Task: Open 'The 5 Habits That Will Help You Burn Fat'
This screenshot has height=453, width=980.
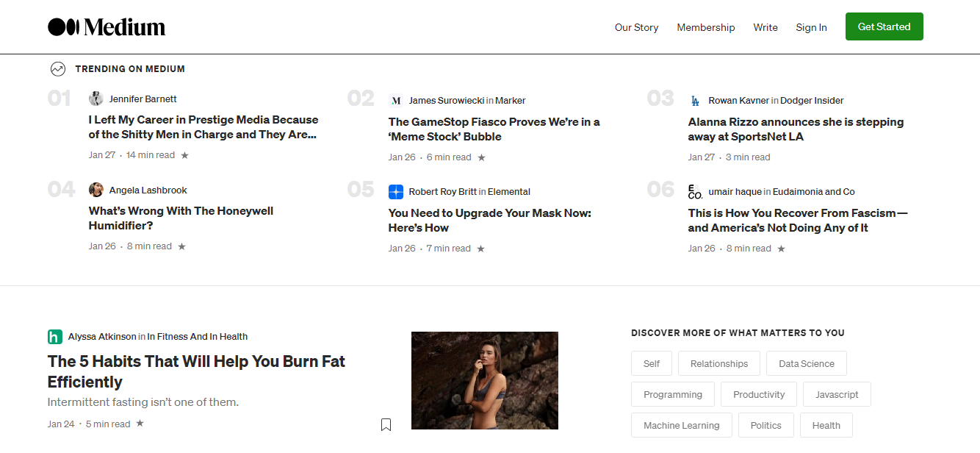Action: (x=196, y=371)
